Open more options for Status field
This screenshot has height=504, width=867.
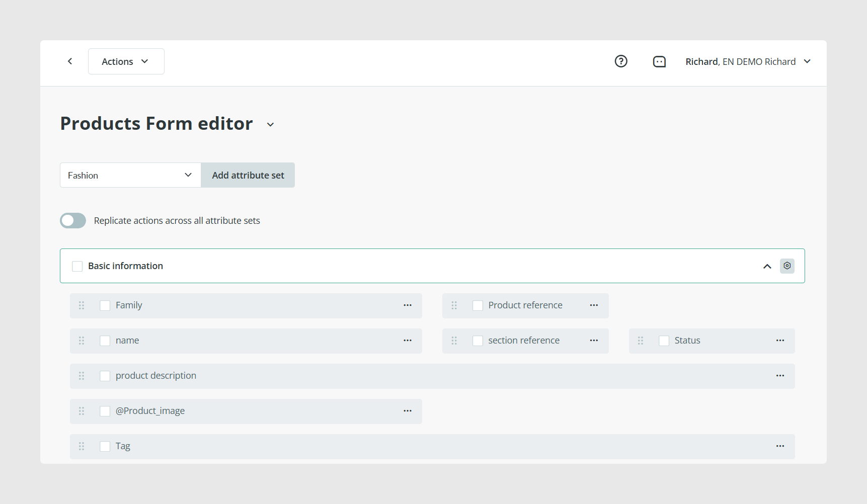pyautogui.click(x=780, y=341)
